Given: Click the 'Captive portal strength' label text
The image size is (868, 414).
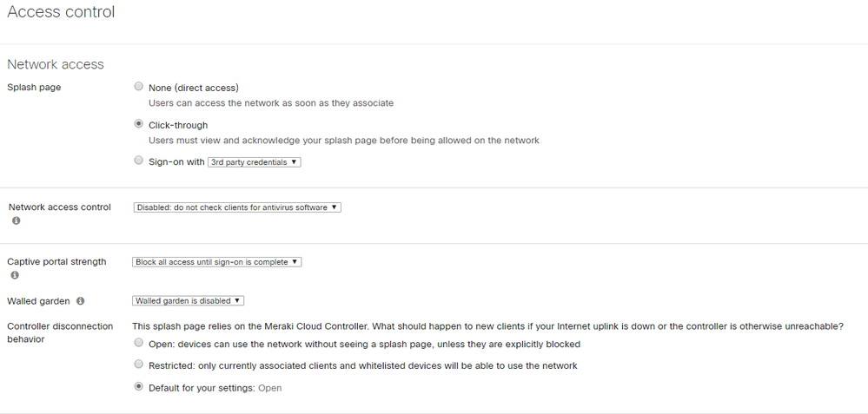Looking at the screenshot, I should point(56,261).
